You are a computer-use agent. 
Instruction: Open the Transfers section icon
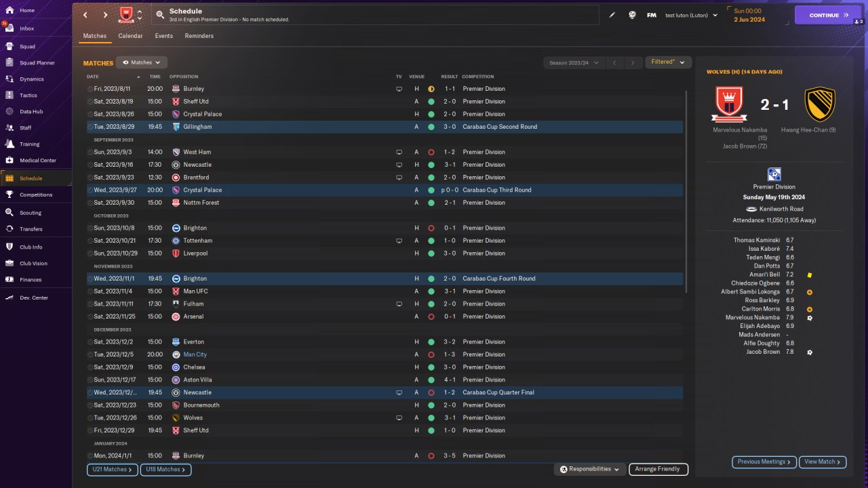coord(9,229)
